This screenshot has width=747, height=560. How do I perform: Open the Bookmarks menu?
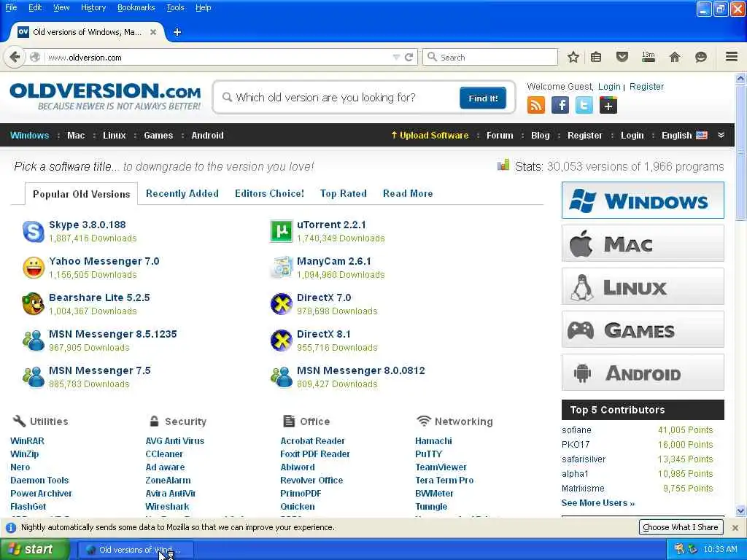point(136,7)
